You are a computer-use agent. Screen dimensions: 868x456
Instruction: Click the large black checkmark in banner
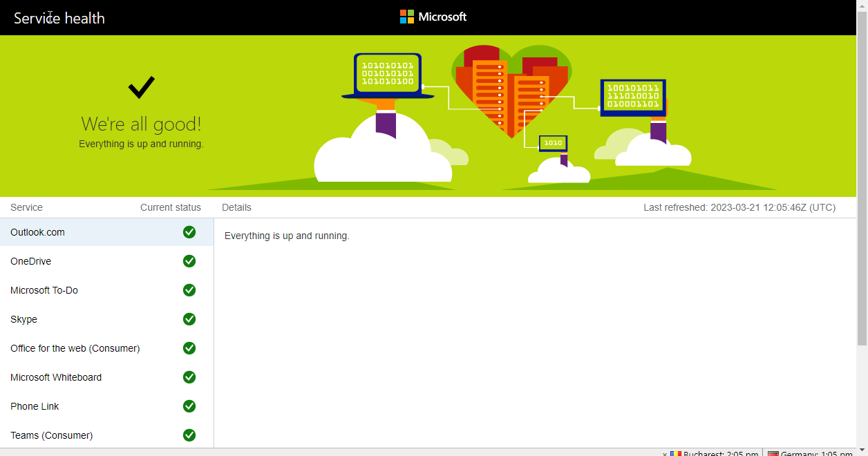(142, 88)
